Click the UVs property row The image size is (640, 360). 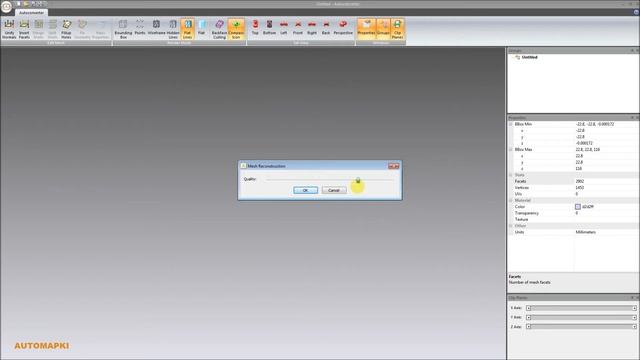pos(573,194)
